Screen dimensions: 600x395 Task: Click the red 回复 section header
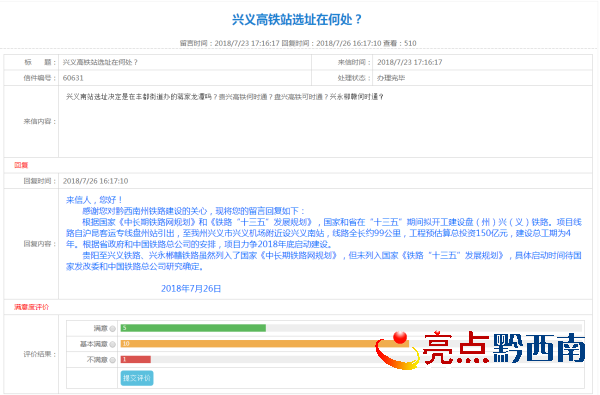coord(21,165)
